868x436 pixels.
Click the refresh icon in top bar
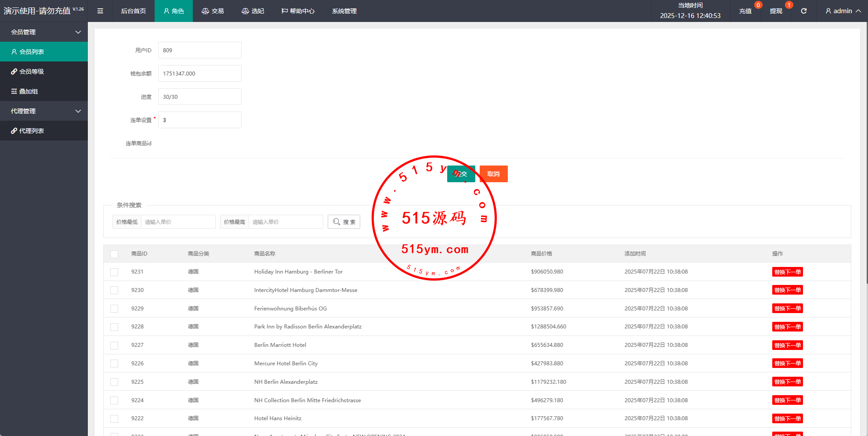803,11
